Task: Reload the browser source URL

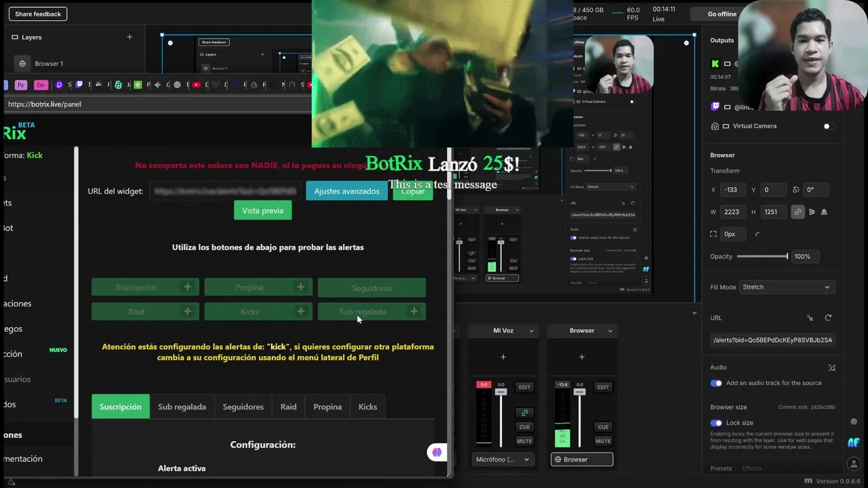Action: pyautogui.click(x=828, y=318)
